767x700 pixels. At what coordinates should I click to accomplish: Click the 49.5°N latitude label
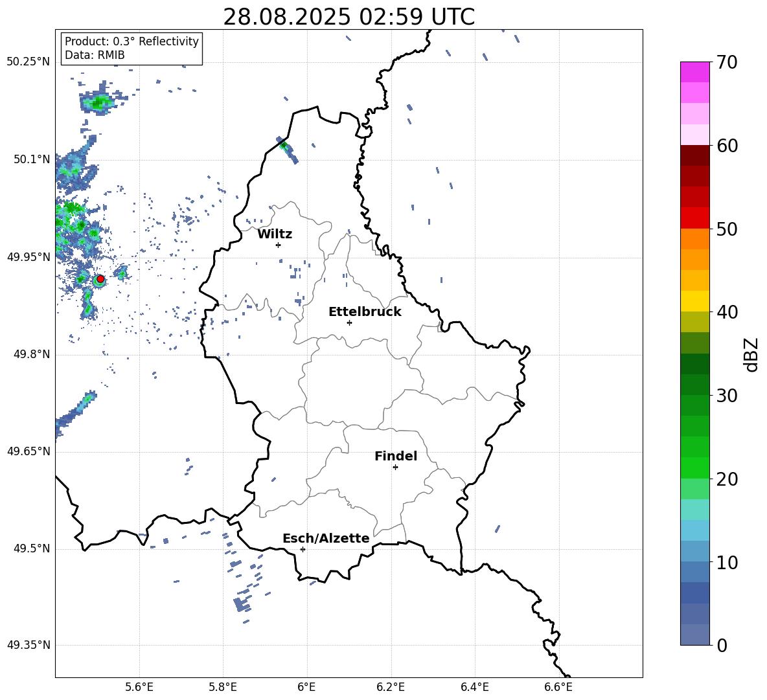pyautogui.click(x=32, y=548)
